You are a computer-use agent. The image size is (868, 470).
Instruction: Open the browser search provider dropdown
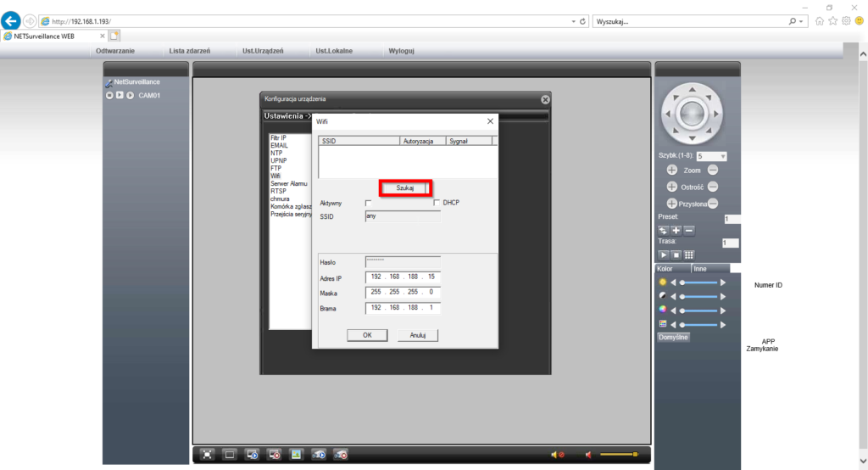(x=802, y=21)
